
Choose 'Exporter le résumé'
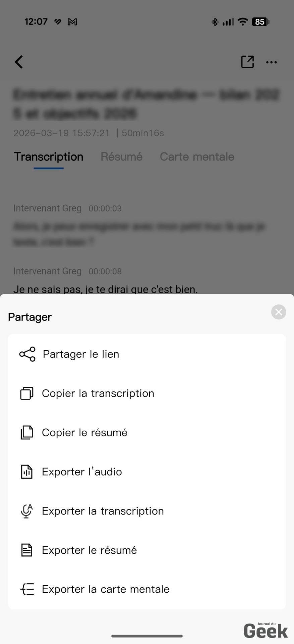point(89,550)
